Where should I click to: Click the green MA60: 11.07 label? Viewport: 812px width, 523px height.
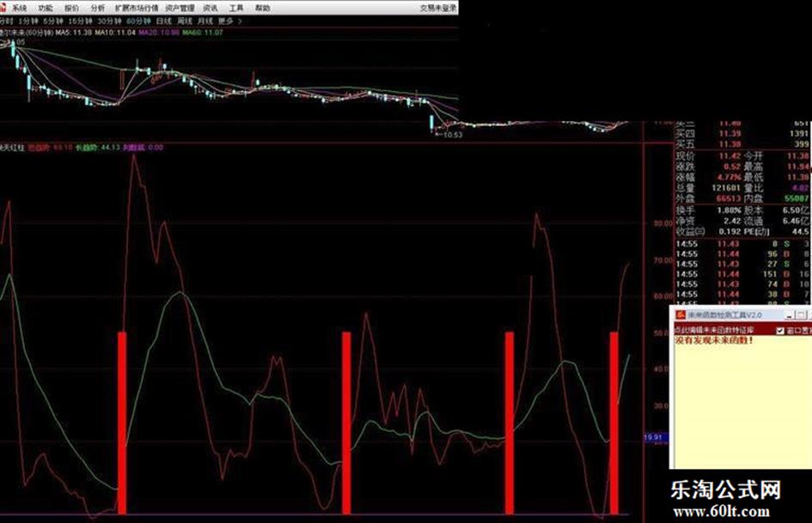(203, 32)
